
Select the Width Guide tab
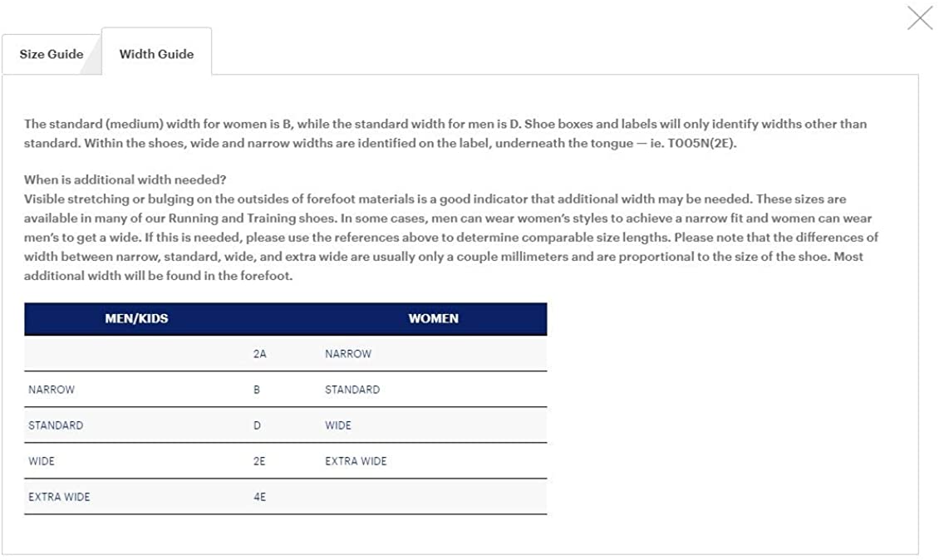click(156, 54)
